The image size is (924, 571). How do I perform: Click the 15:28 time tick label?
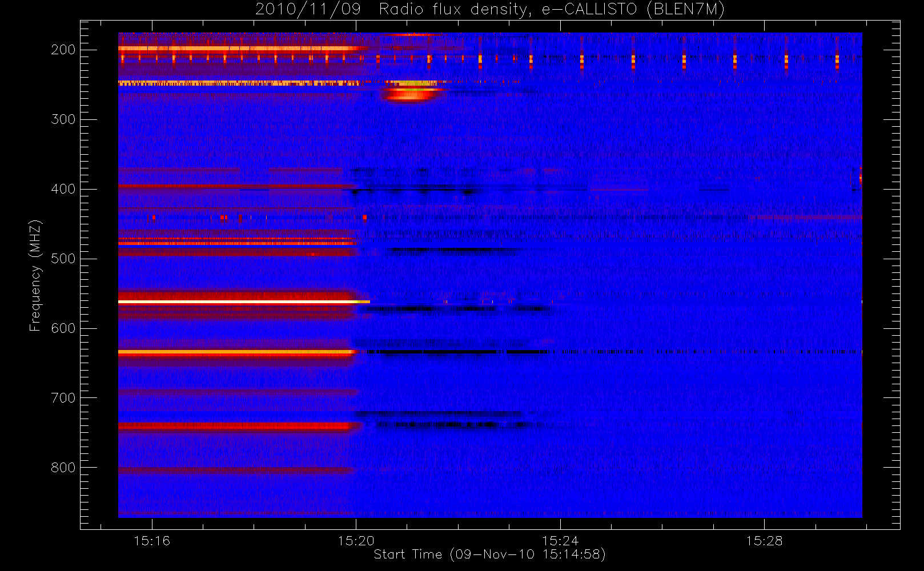tap(764, 541)
